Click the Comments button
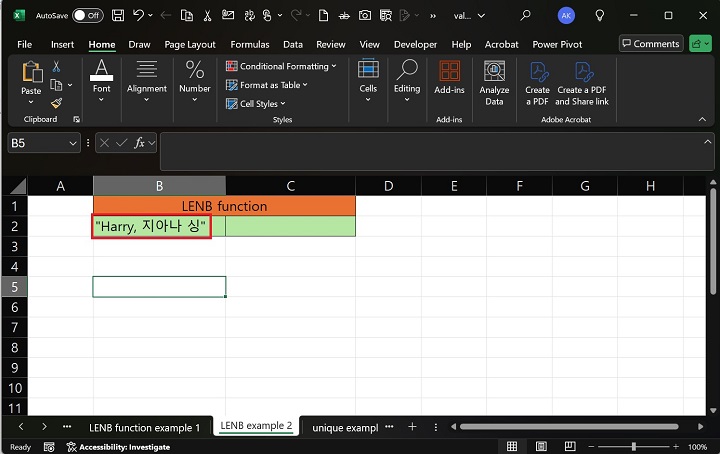 (650, 44)
